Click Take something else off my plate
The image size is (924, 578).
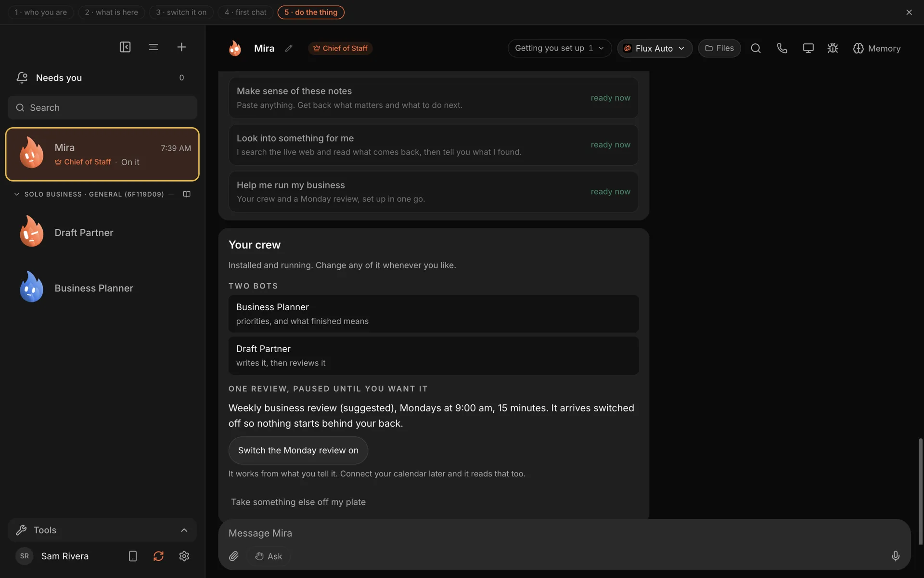click(x=298, y=502)
